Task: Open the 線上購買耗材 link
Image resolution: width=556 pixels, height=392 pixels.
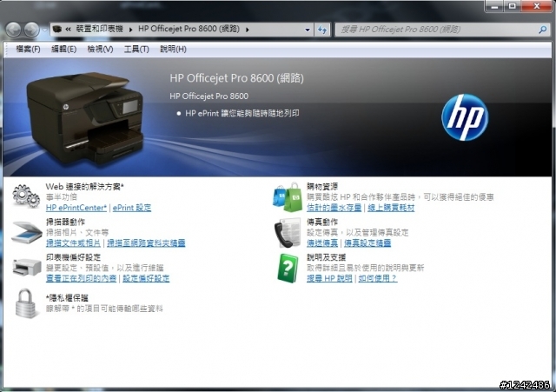Action: click(391, 208)
